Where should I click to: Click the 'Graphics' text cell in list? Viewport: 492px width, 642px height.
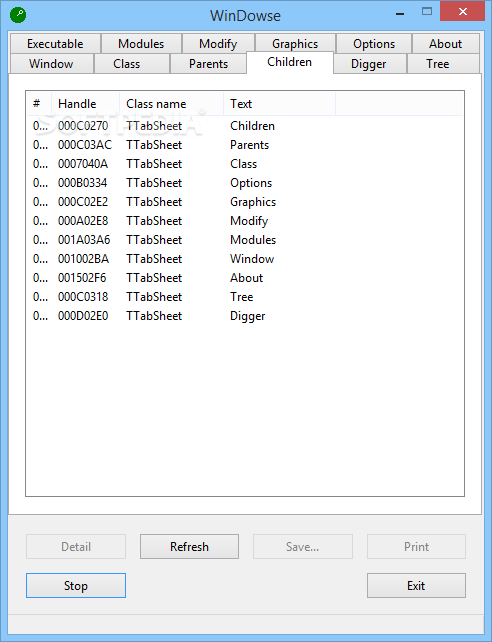253,202
